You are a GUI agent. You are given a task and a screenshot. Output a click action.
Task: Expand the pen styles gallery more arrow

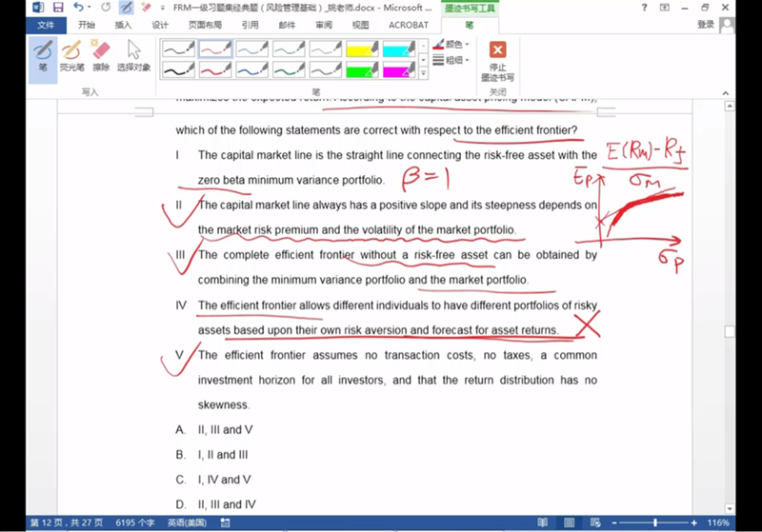pyautogui.click(x=424, y=73)
